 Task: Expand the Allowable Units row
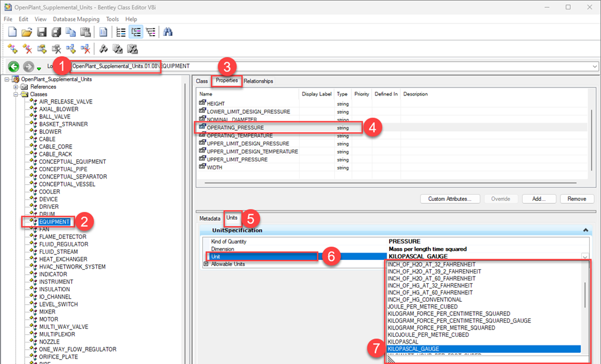coord(206,264)
